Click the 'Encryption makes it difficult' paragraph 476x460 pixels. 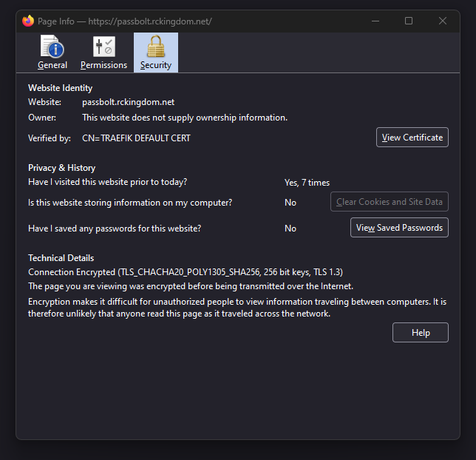pos(237,308)
